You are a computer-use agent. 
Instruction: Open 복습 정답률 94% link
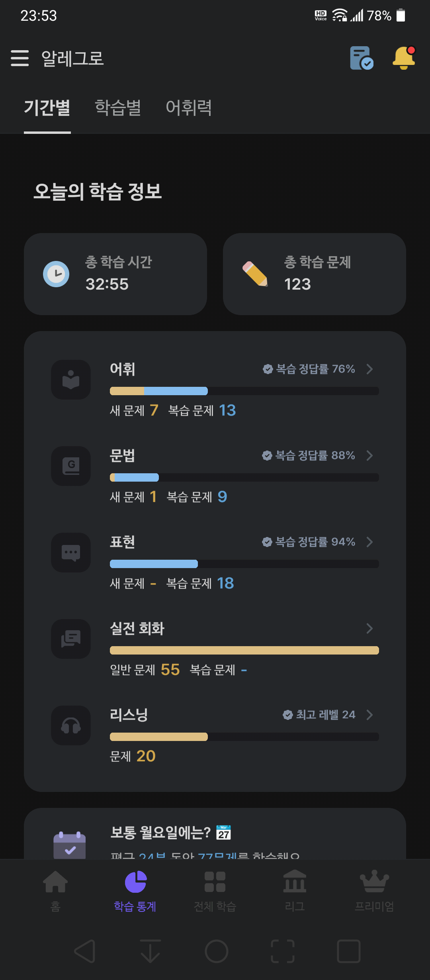pos(309,542)
